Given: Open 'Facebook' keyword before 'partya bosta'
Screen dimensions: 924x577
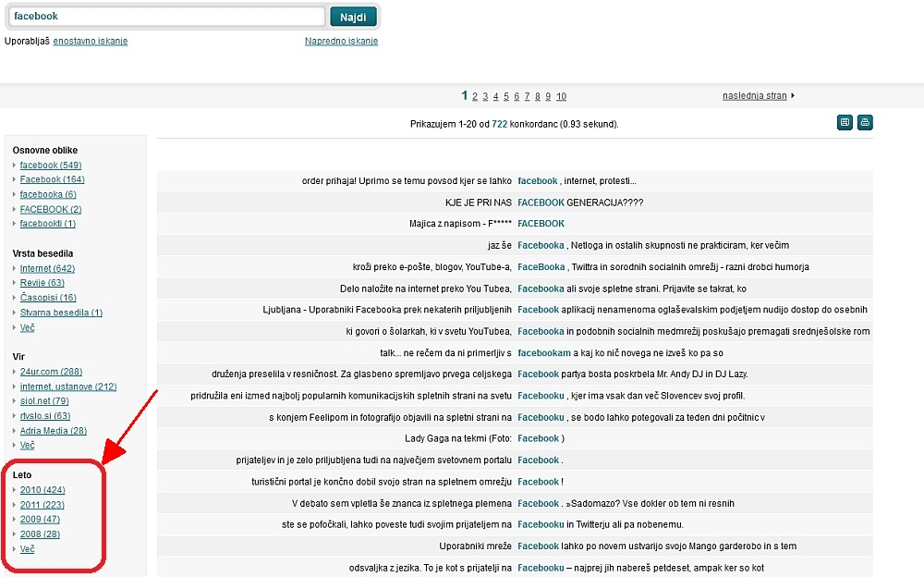Looking at the screenshot, I should [x=538, y=374].
